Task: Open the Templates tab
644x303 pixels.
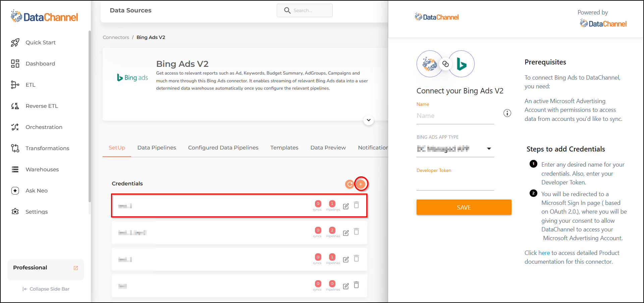Action: point(284,148)
